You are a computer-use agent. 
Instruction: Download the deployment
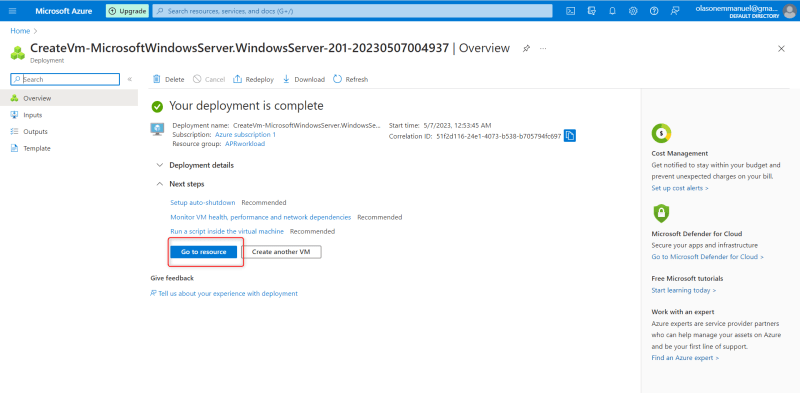pyautogui.click(x=304, y=79)
